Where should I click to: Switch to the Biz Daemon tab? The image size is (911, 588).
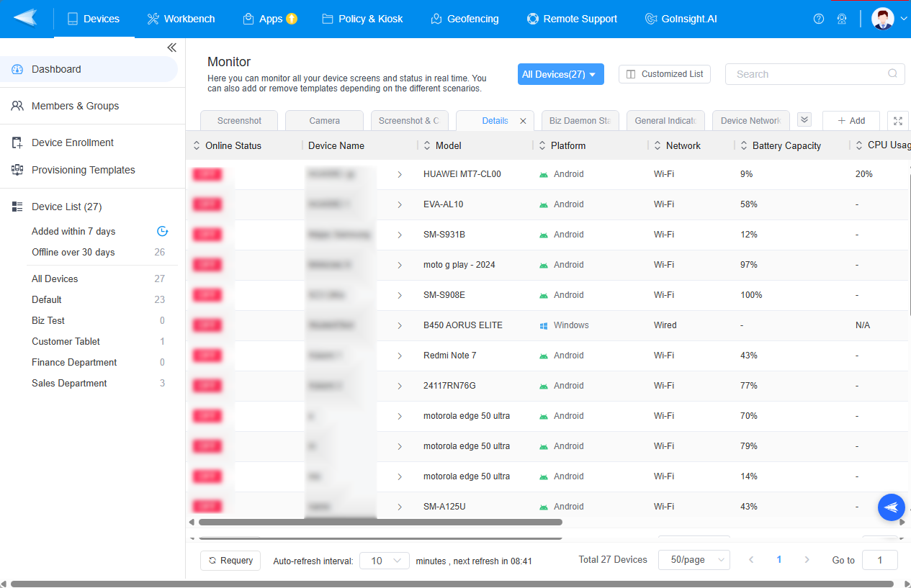[x=580, y=121]
